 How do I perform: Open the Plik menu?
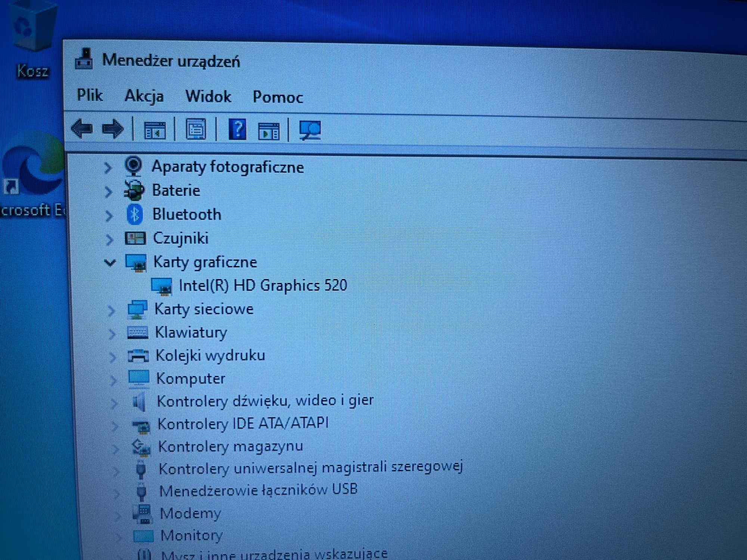click(90, 95)
